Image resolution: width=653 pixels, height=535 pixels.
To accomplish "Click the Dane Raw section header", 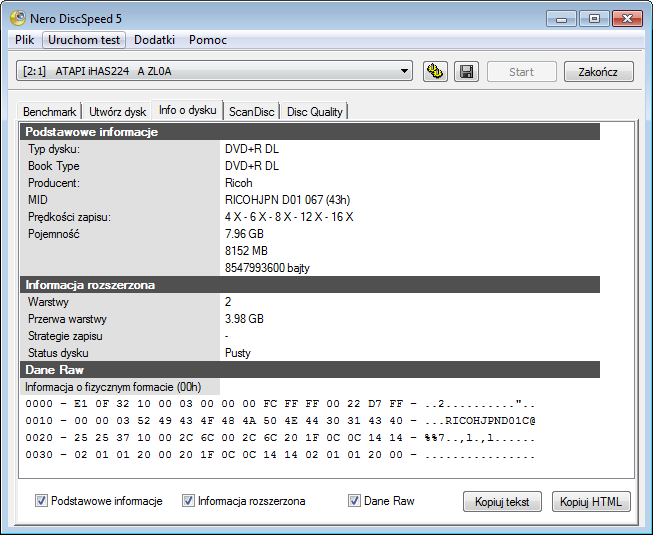I will point(310,370).
